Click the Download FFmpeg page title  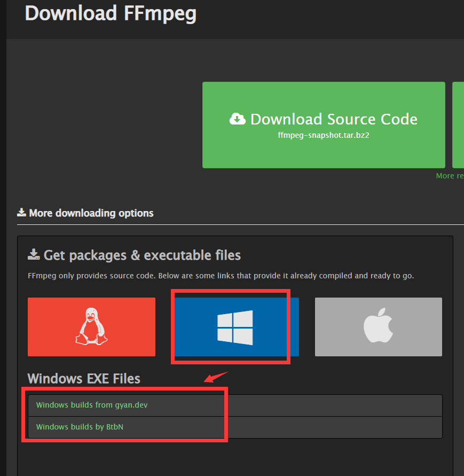(x=111, y=14)
